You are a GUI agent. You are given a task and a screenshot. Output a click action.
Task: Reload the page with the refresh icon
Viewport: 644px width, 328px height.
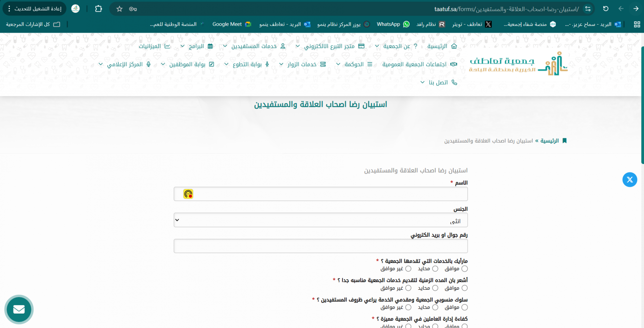tap(605, 9)
